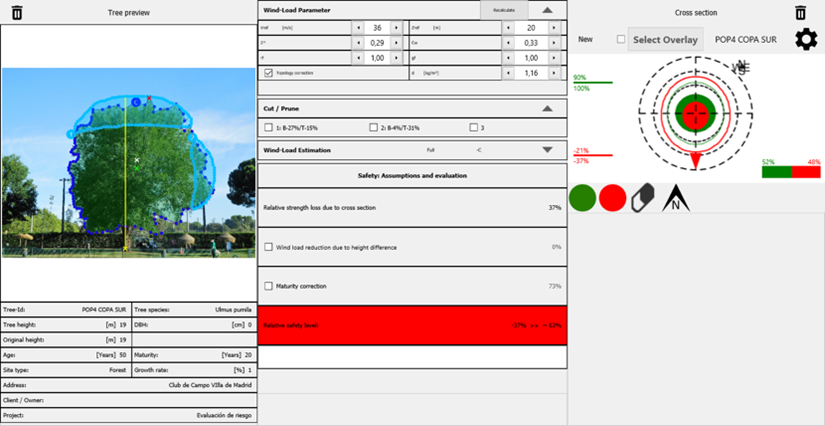Collapse the Cut / Prune section
825x426 pixels.
coord(546,108)
